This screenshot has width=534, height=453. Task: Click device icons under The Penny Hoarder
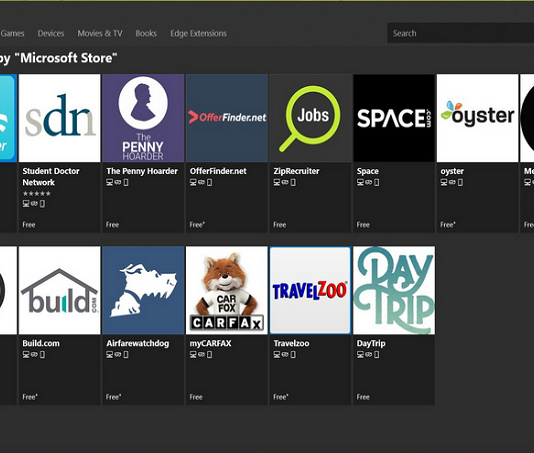point(117,183)
